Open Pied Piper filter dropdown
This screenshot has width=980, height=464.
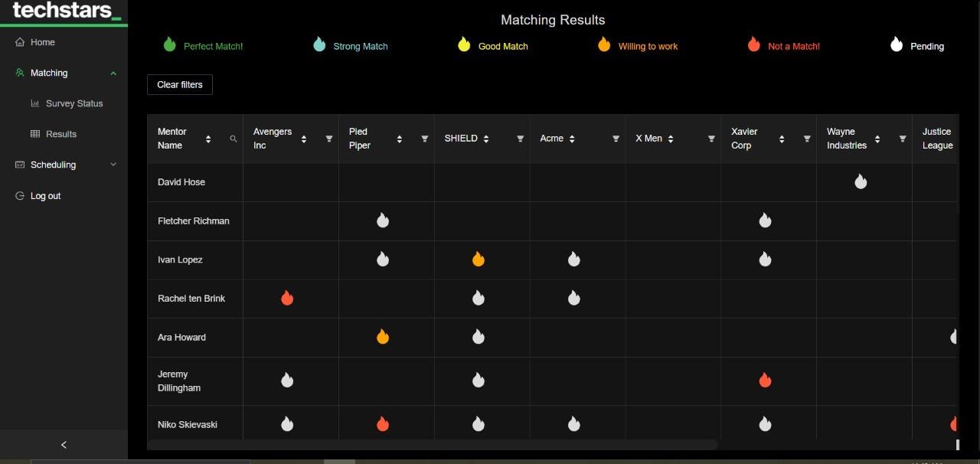tap(425, 139)
